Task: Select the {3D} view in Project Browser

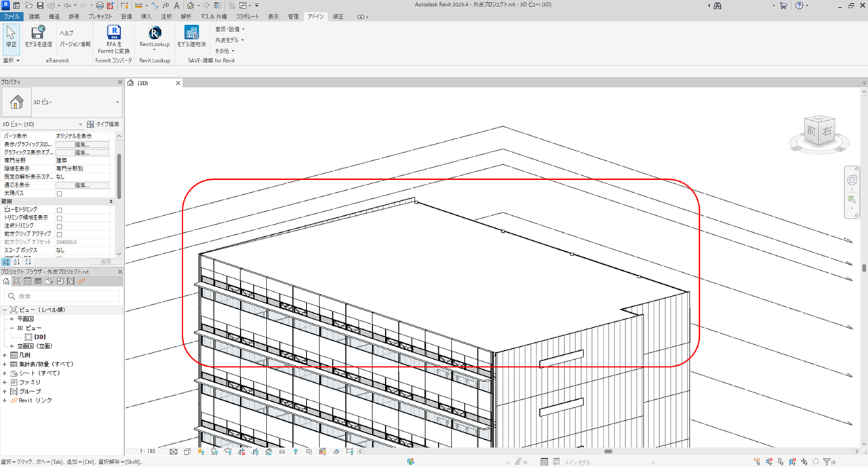Action: point(39,337)
